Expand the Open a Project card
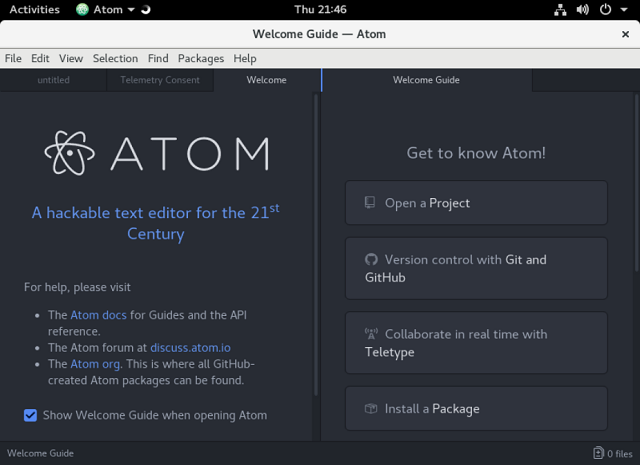640x465 pixels. pyautogui.click(x=476, y=202)
